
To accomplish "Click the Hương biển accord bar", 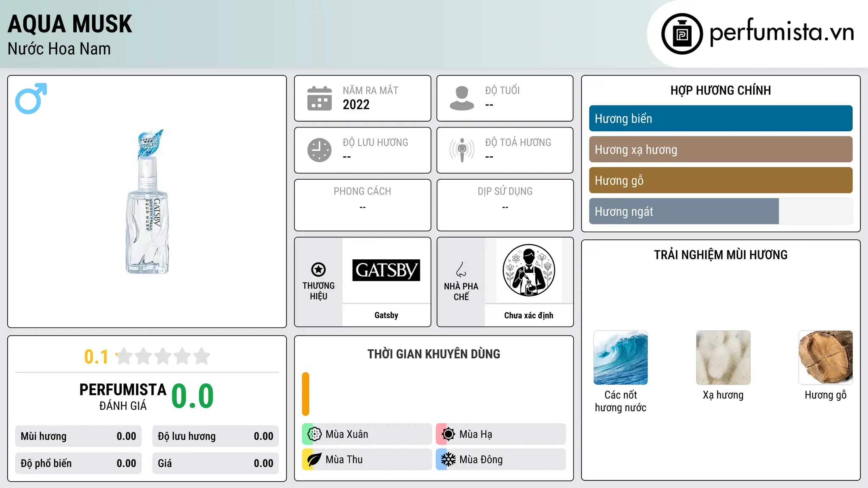I will coord(721,119).
